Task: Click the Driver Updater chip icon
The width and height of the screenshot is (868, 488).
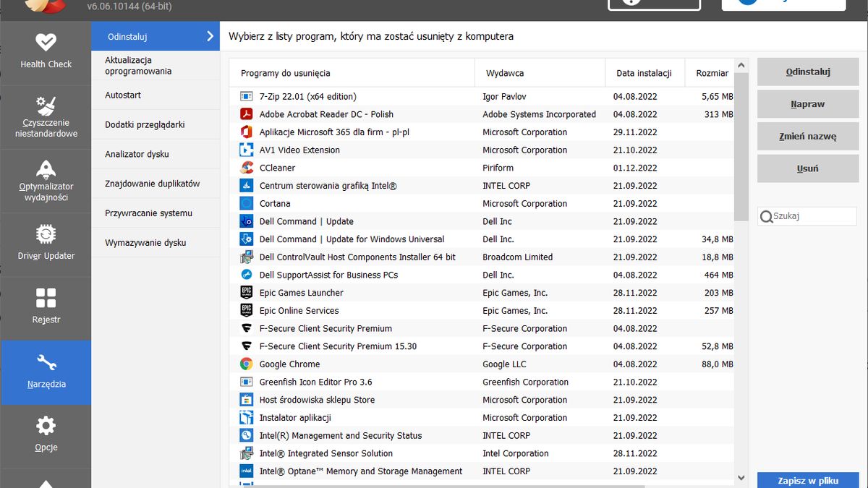Action: 46,233
